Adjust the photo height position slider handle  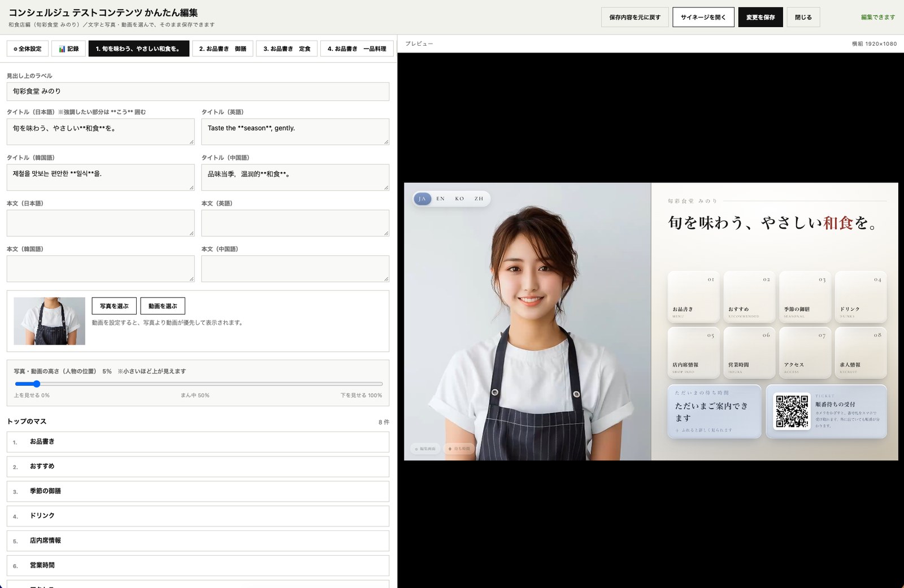36,384
